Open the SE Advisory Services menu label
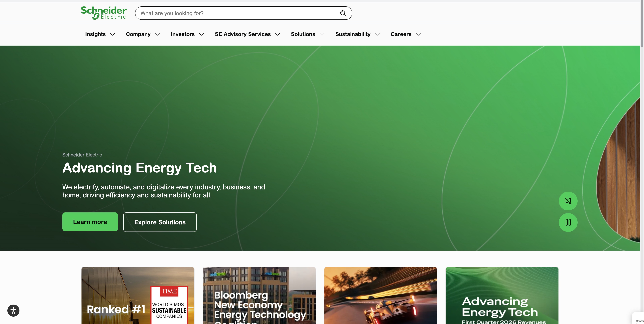644x324 pixels. (x=243, y=34)
